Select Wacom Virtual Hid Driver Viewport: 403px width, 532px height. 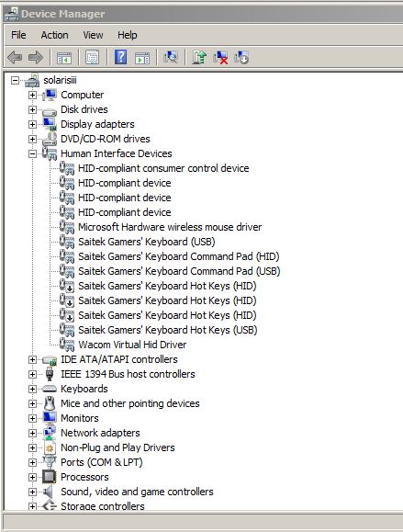pyautogui.click(x=132, y=345)
